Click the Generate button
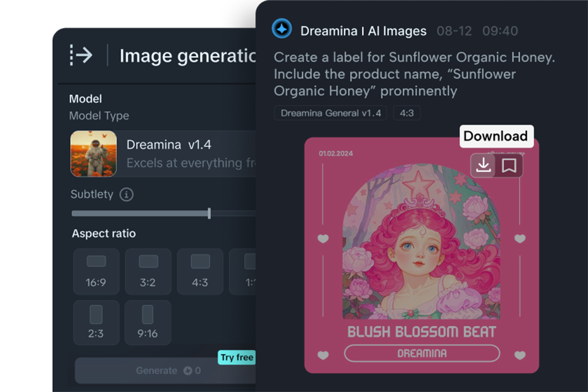 pos(165,370)
